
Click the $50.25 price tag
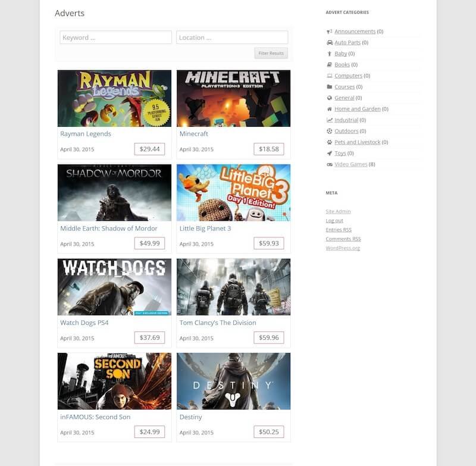pyautogui.click(x=269, y=431)
